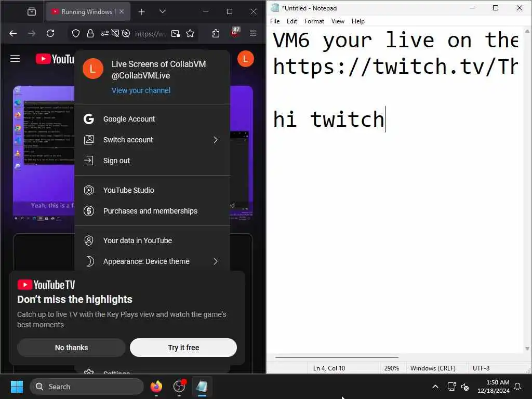Click Notepad vertical scrollbar down arrow
This screenshot has height=399, width=532.
click(527, 349)
